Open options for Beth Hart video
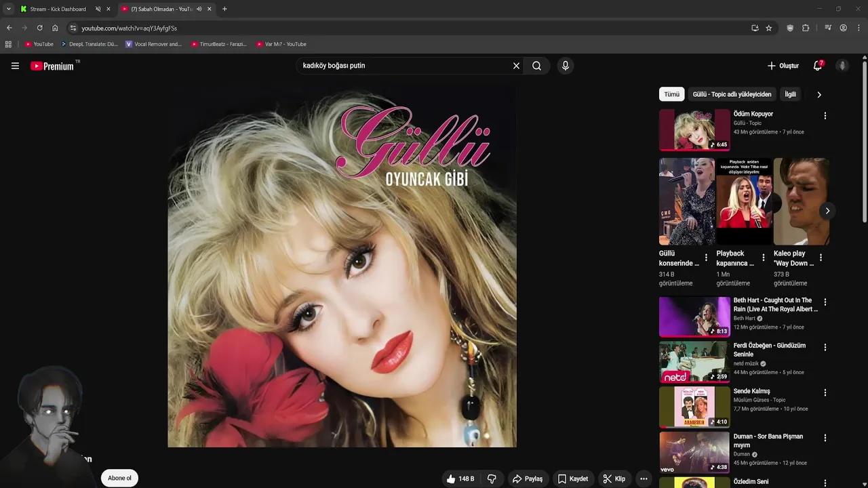 point(825,302)
